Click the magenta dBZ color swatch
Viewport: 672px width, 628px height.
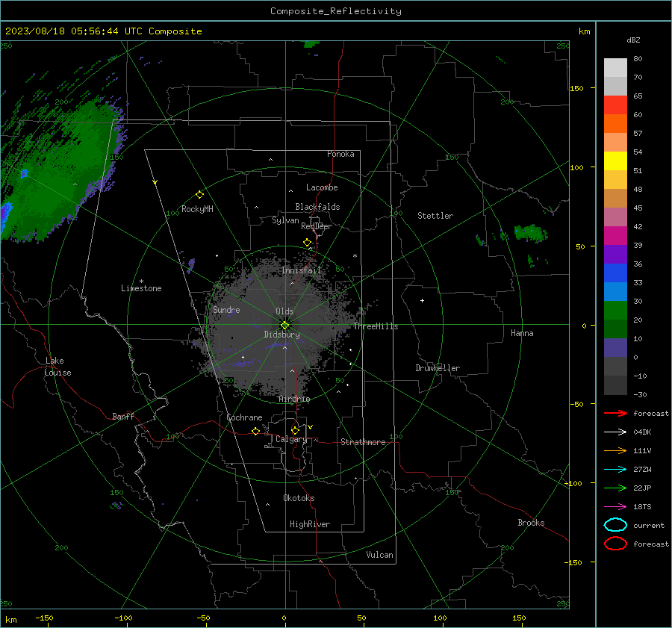tap(615, 236)
